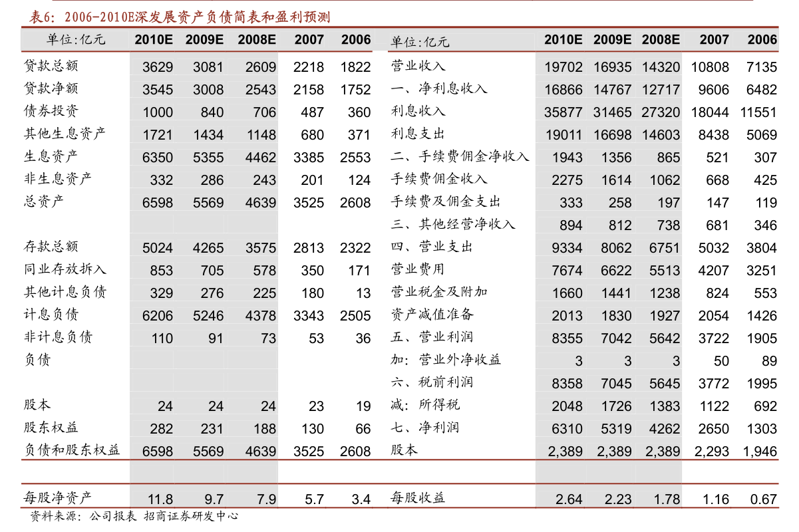The height and width of the screenshot is (532, 799).
Task: Click the cell showing 35877
Action: tap(563, 112)
